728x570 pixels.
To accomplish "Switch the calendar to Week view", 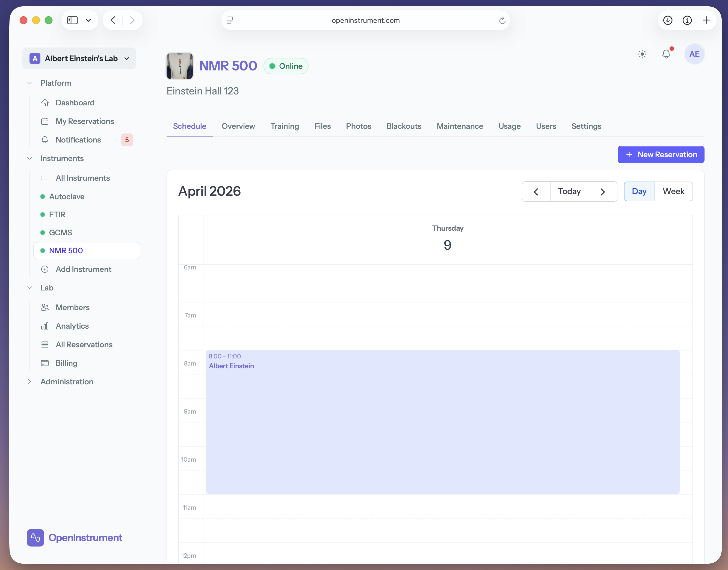I will point(673,191).
